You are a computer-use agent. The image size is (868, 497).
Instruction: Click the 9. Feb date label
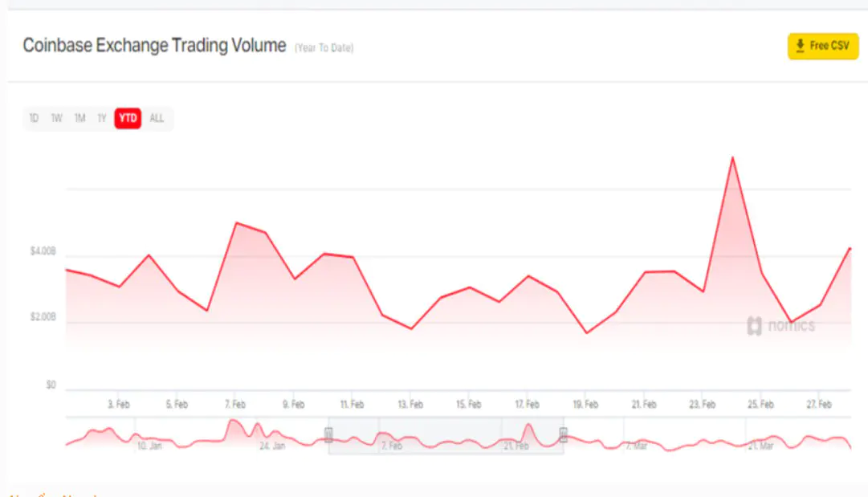[x=293, y=405]
